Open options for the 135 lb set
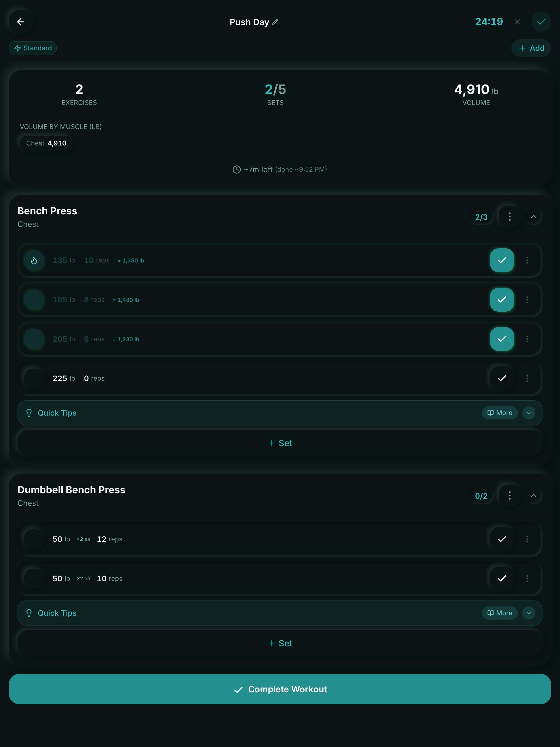 coord(527,260)
